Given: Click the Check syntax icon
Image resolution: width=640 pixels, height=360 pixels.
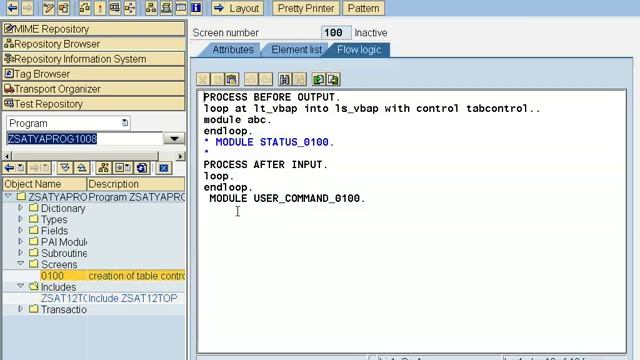Looking at the screenshot, I should [85, 7].
